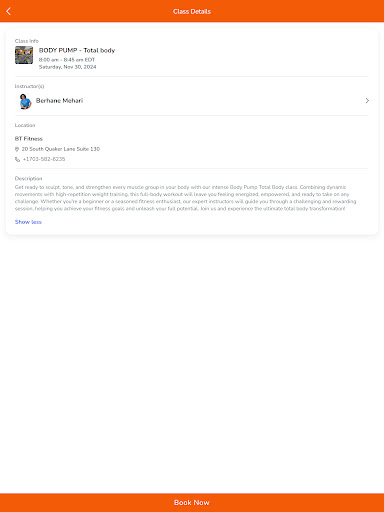
Task: Click the 8:00 am - 8:45 am time
Action: (67, 60)
